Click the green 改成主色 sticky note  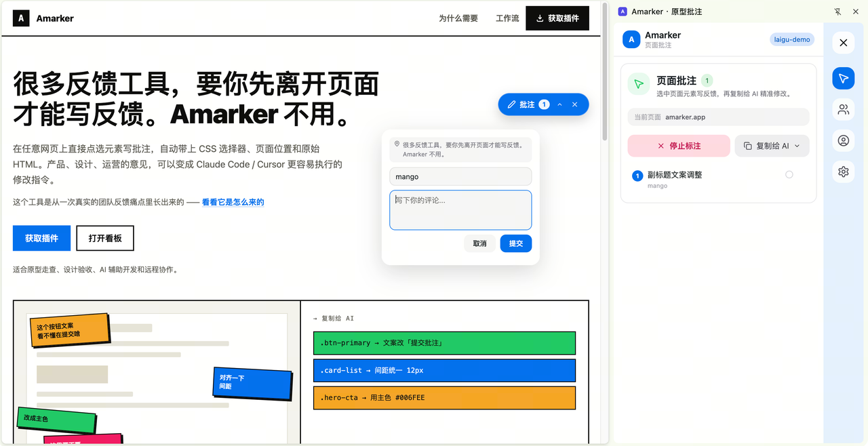tap(56, 419)
